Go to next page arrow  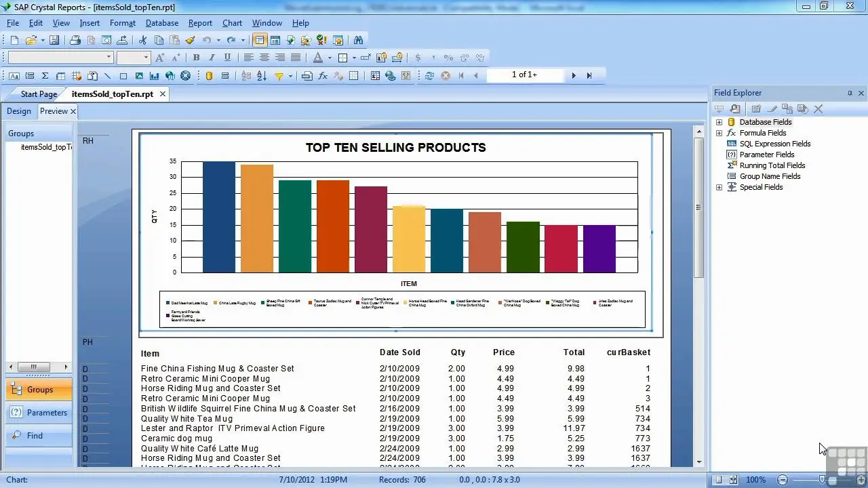574,76
